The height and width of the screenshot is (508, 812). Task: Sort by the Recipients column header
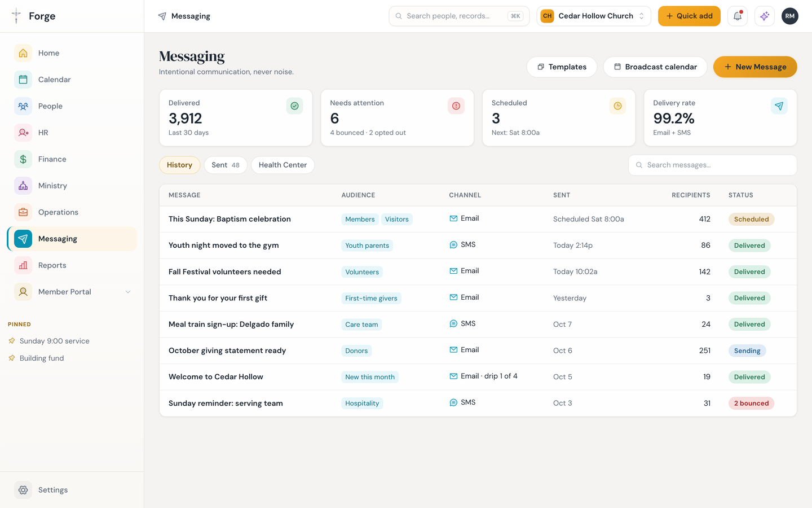pos(691,195)
